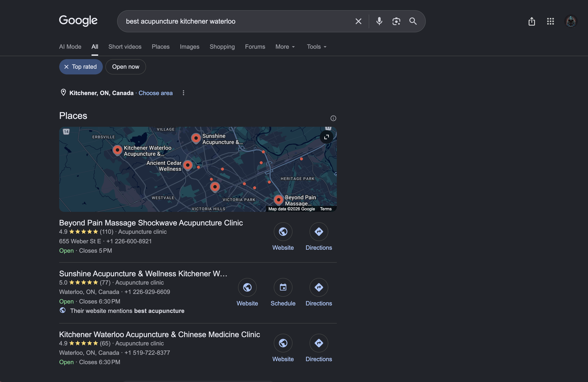
Task: Enable the Open now filter
Action: pyautogui.click(x=126, y=67)
